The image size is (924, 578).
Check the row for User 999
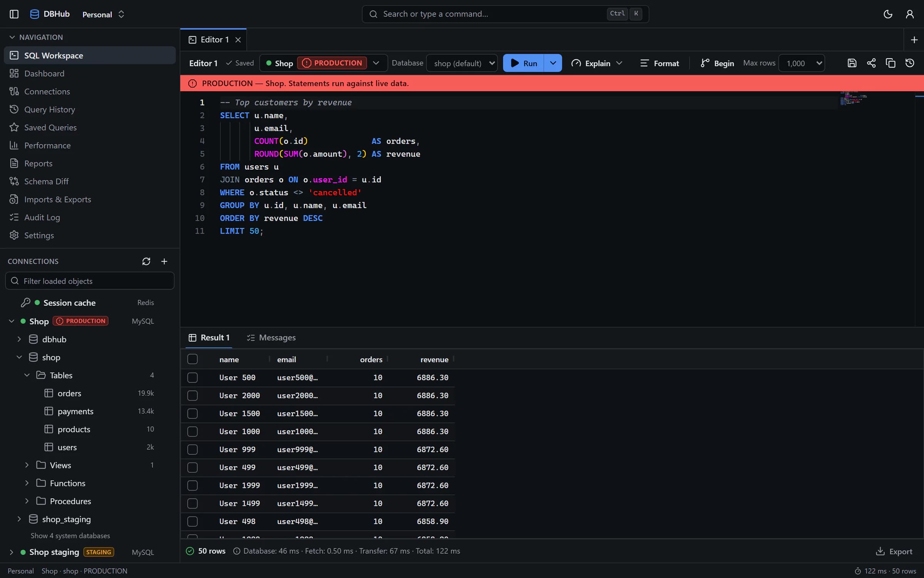(192, 449)
